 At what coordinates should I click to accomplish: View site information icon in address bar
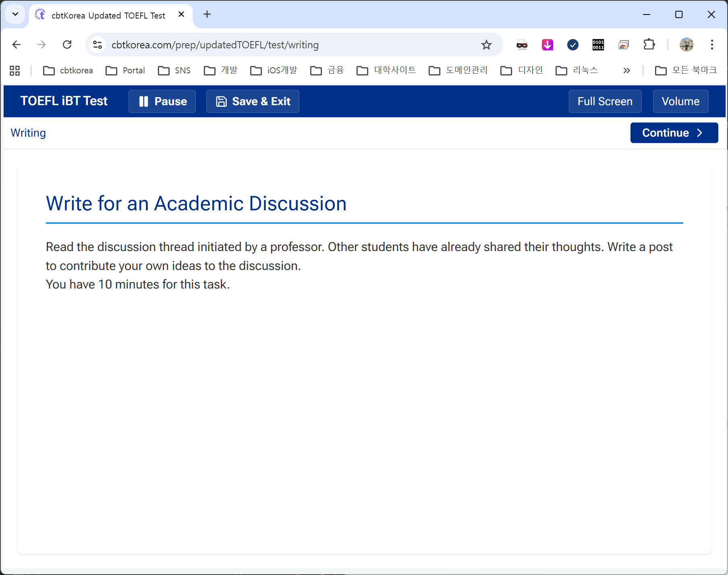click(97, 45)
